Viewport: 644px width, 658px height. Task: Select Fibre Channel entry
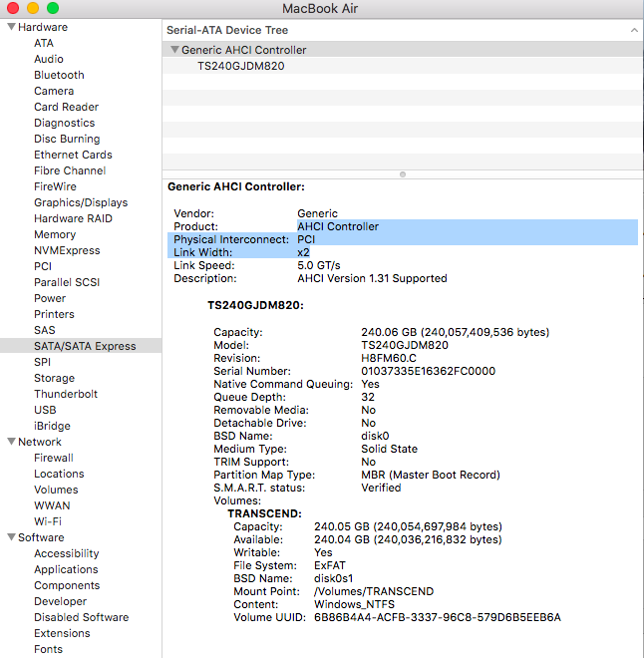pos(70,170)
